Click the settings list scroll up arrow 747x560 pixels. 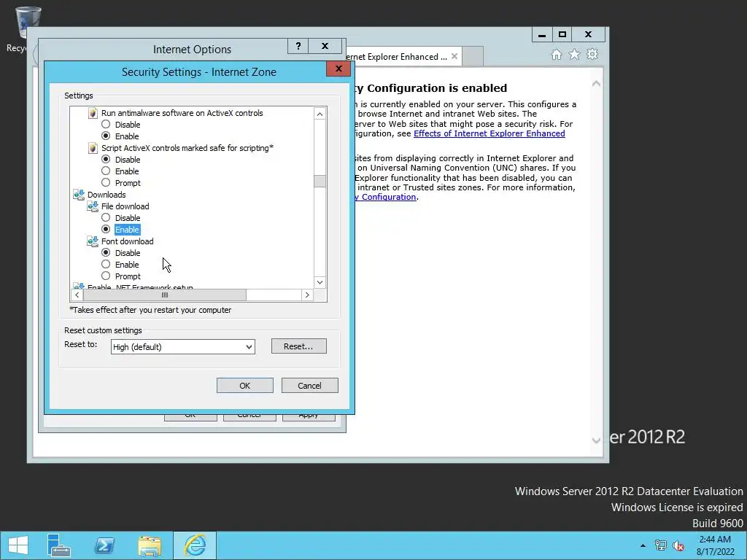click(x=320, y=114)
